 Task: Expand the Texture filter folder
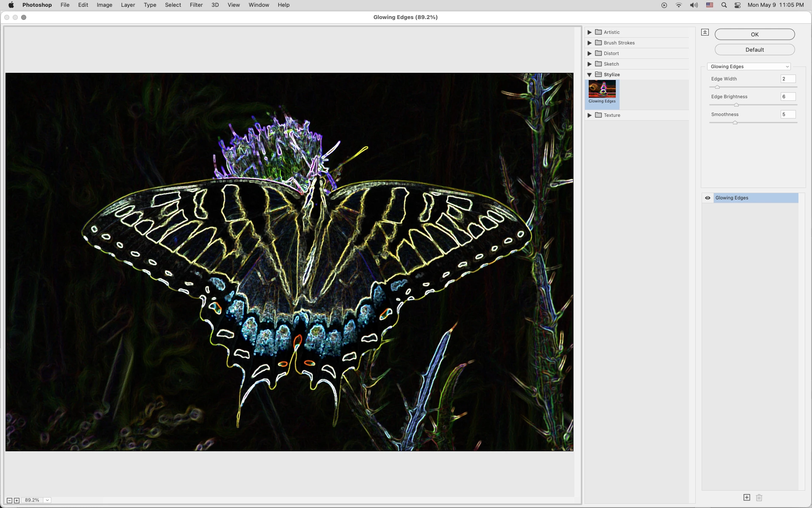(x=590, y=115)
